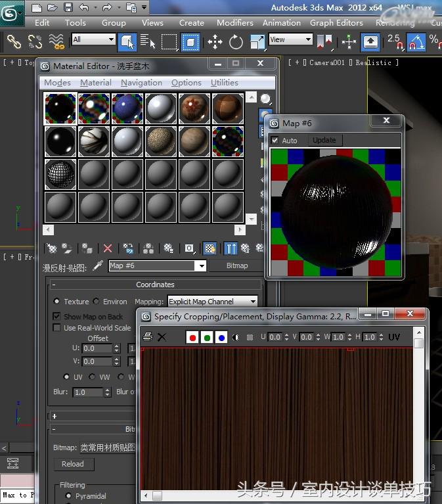The height and width of the screenshot is (504, 442).
Task: Select the white marble material slot
Action: point(94,141)
